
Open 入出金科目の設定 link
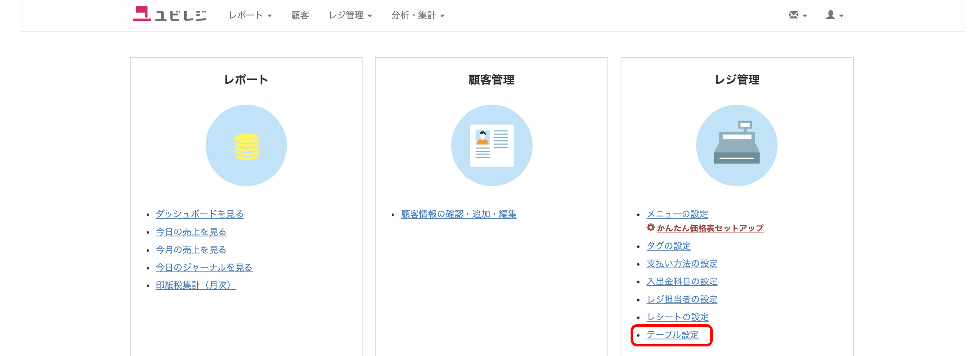[x=682, y=281]
